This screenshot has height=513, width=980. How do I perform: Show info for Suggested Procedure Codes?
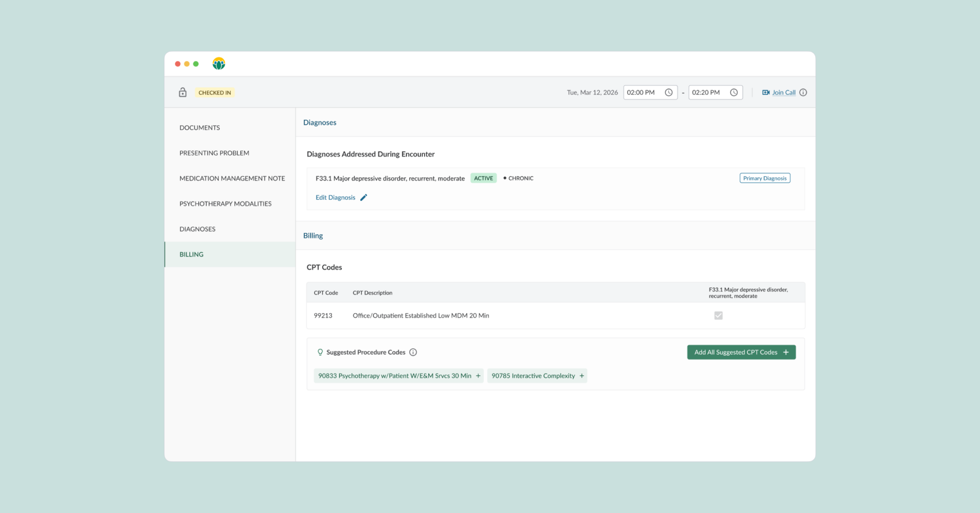(x=413, y=352)
